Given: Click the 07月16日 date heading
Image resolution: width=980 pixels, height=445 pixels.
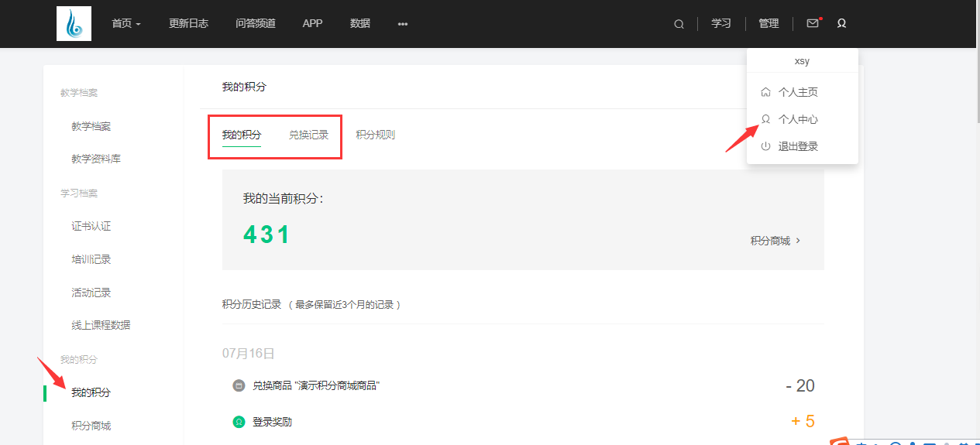Looking at the screenshot, I should (249, 354).
